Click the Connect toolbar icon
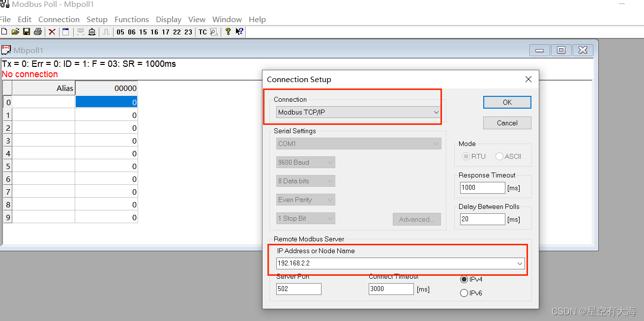 (81, 32)
